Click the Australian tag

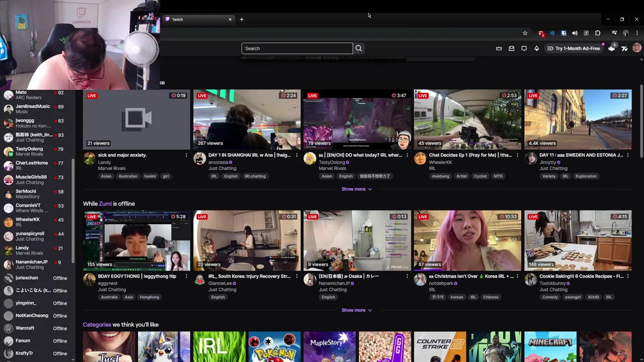tap(128, 176)
